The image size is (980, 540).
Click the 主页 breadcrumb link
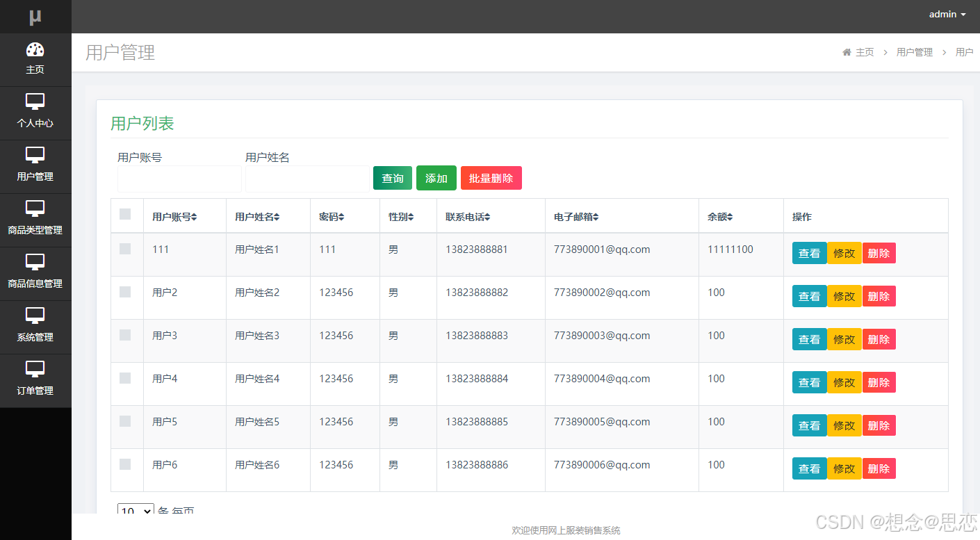pos(865,52)
